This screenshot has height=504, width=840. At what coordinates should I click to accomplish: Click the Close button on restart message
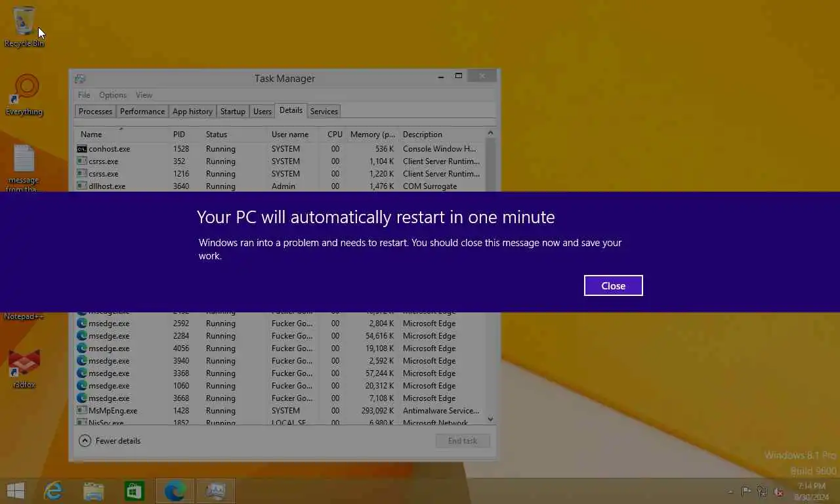coord(613,285)
